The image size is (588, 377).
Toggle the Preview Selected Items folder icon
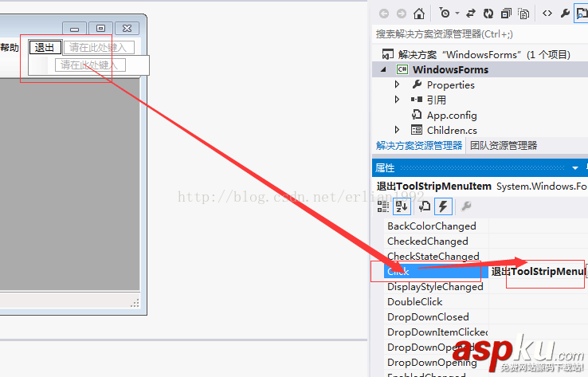pyautogui.click(x=582, y=14)
